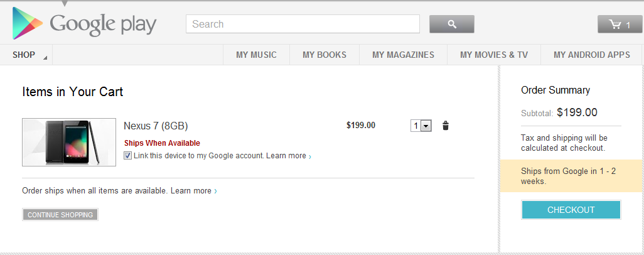Click the Nexus 7 (8GB) product title
Viewport: 644px width, 255px height.
click(156, 126)
